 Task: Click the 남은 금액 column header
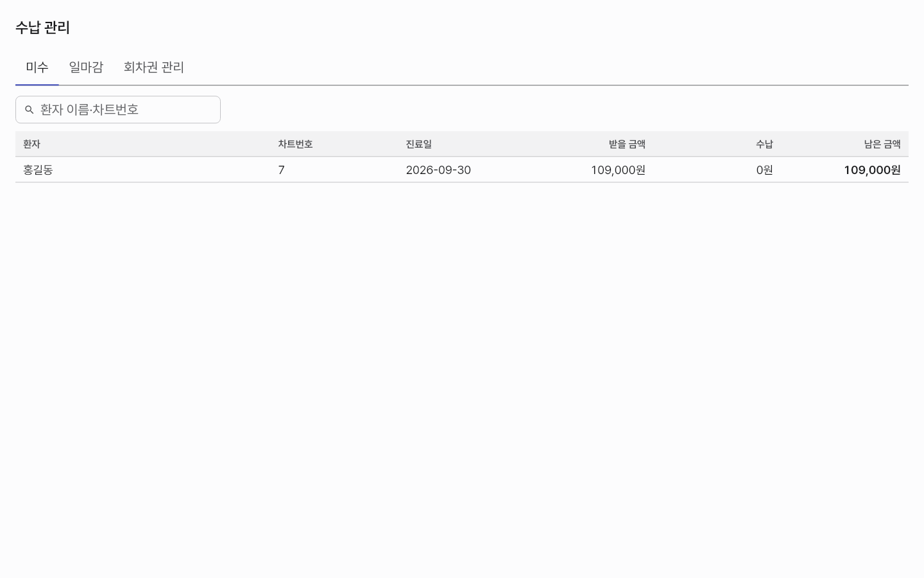(x=882, y=144)
